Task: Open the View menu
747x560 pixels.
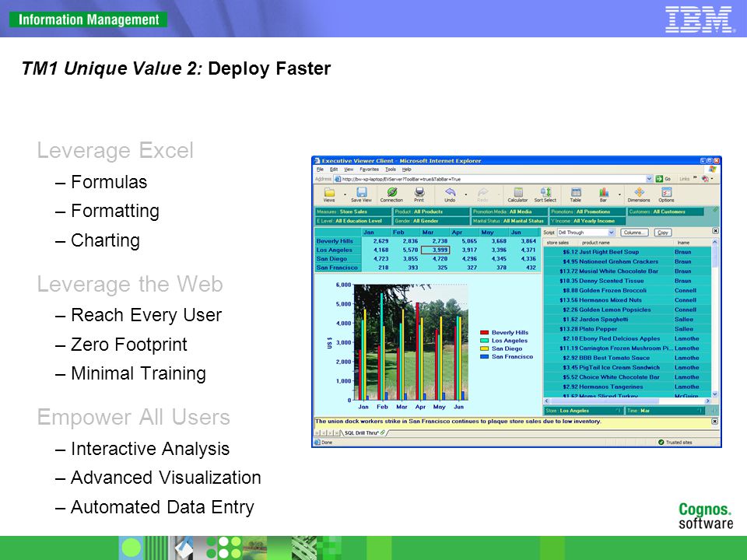Action: pyautogui.click(x=349, y=170)
